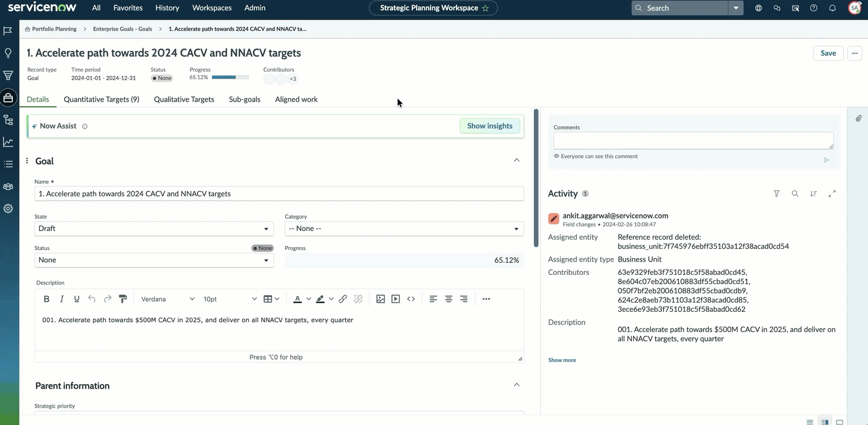Open the more actions button beside Save
The height and width of the screenshot is (425, 868).
click(855, 53)
